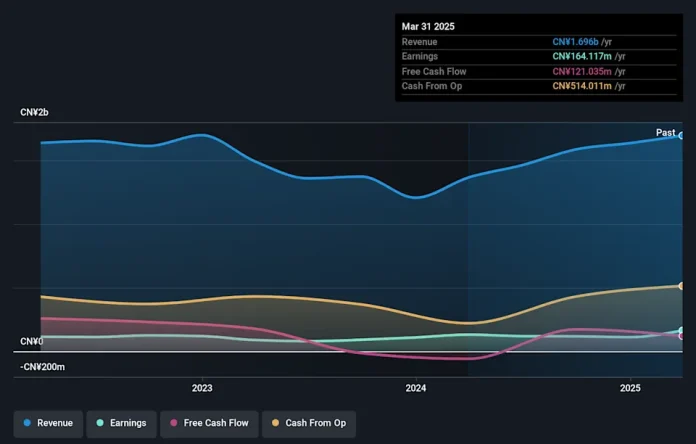Click the pink dot beside Free Cash Flow
696x444 pixels.
pos(175,423)
